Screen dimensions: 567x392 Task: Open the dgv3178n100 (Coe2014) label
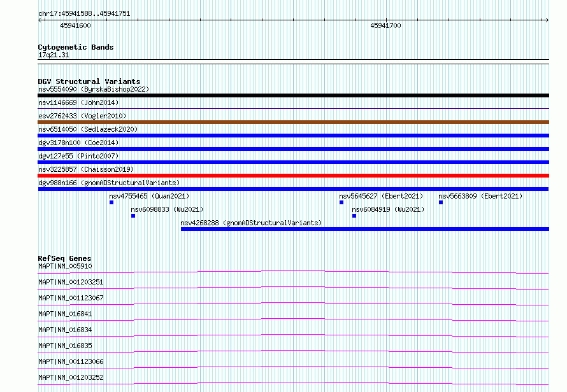pos(78,143)
